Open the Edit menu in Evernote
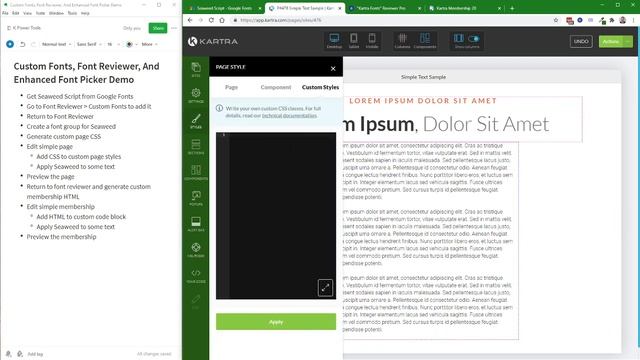The image size is (640, 360). pos(16,13)
